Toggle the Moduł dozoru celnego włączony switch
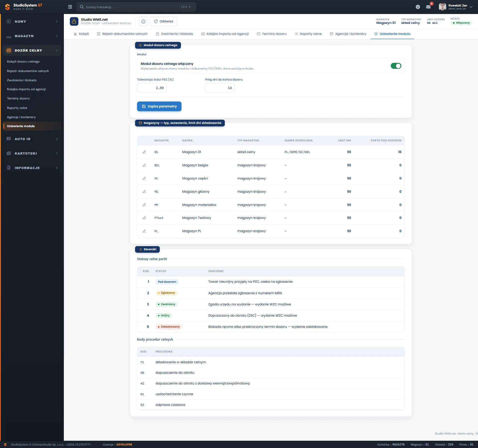 click(x=396, y=66)
